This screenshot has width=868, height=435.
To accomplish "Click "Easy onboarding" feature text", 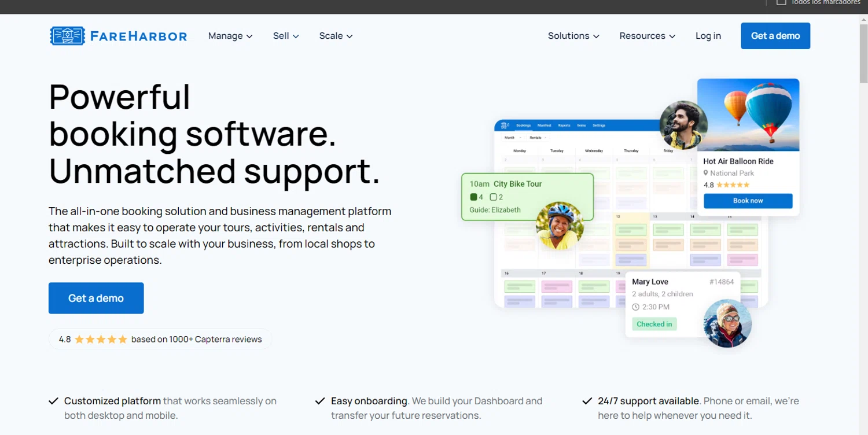I will click(x=369, y=401).
